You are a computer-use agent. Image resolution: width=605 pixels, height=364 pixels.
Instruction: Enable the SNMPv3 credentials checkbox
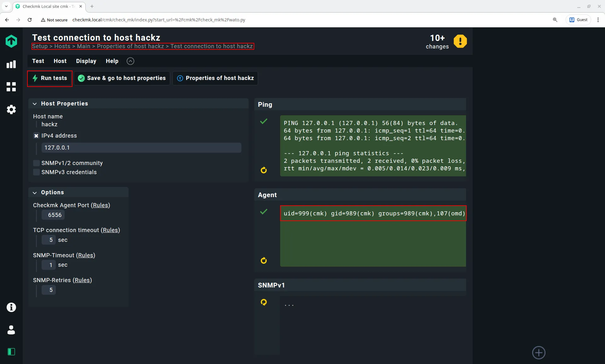37,172
